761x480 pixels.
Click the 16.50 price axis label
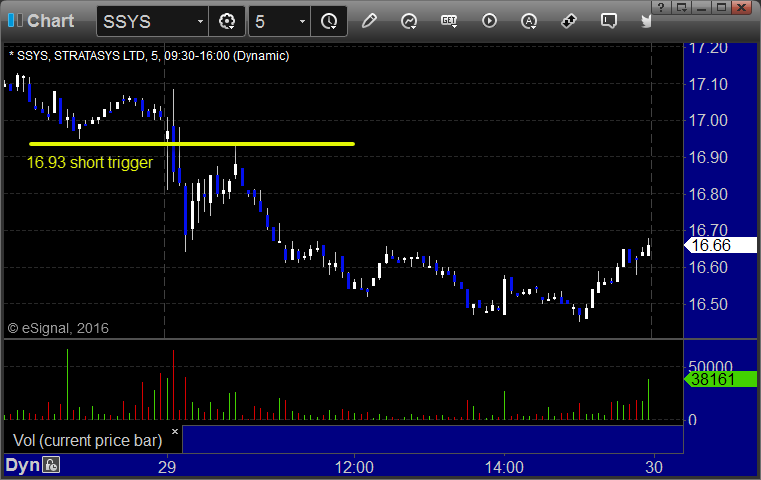708,304
